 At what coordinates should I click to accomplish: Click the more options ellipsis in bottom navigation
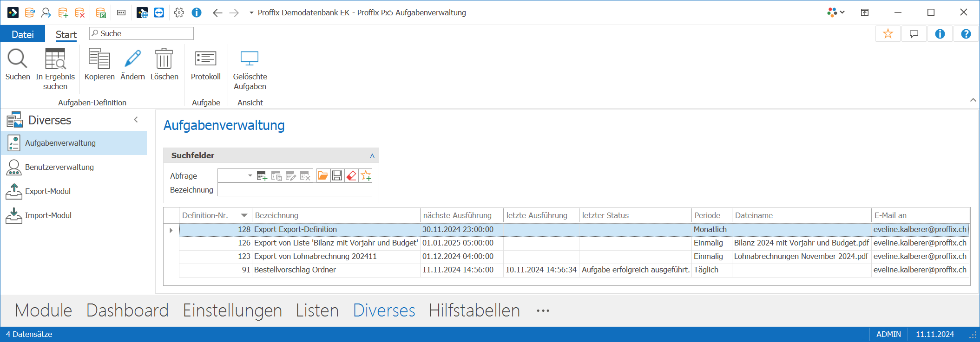point(543,310)
